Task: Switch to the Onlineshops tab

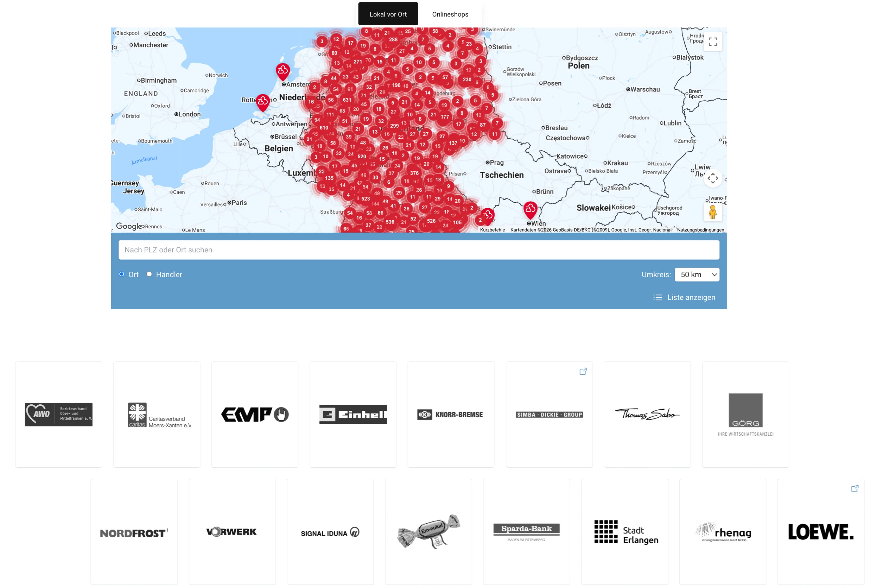Action: coord(450,14)
